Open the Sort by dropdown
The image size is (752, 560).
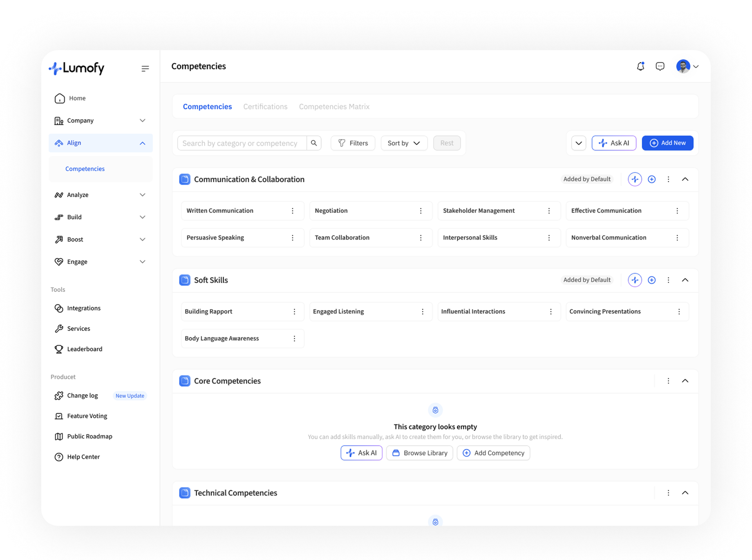404,143
